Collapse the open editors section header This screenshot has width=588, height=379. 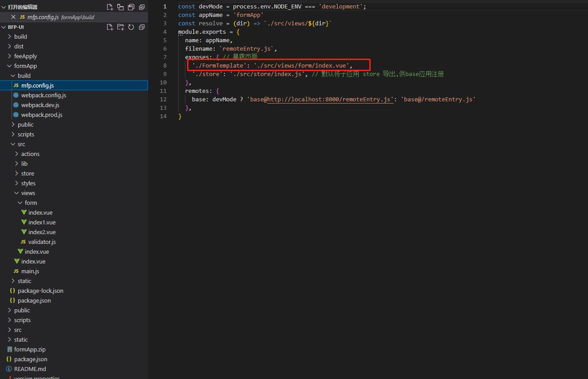[x=22, y=7]
